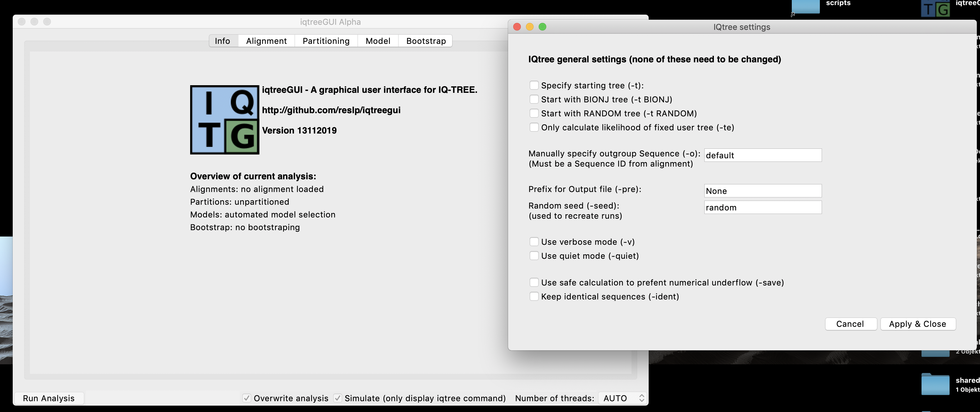This screenshot has height=412, width=980.
Task: Open the scripts folder on desktop
Action: 805,6
